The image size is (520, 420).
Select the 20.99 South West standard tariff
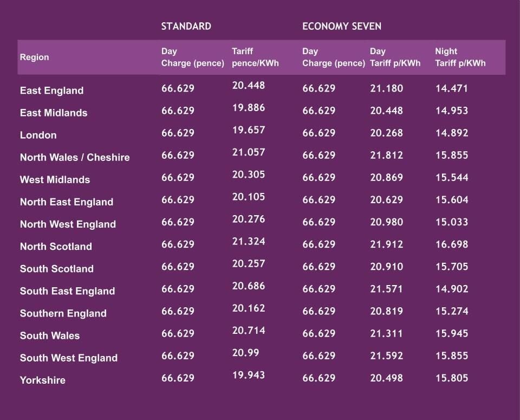(245, 352)
